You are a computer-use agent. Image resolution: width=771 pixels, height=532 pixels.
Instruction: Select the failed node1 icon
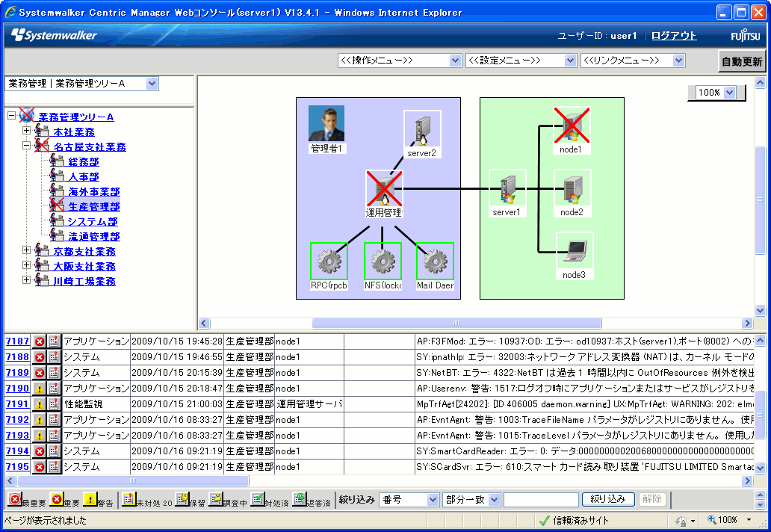[x=572, y=125]
